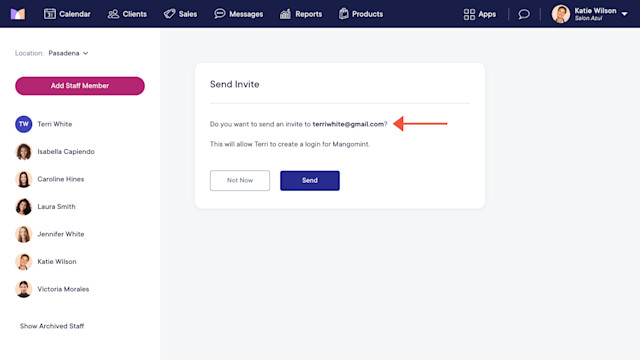Click the Not Now button
The width and height of the screenshot is (640, 360).
pyautogui.click(x=240, y=180)
